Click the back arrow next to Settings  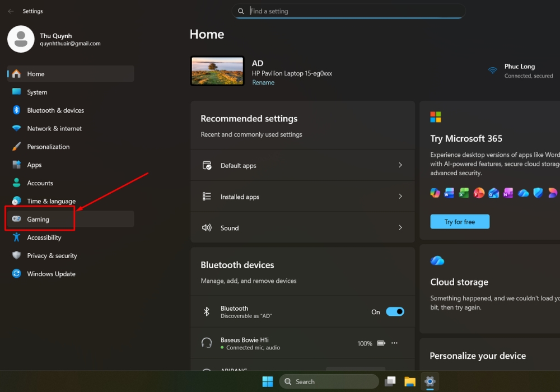pyautogui.click(x=11, y=11)
